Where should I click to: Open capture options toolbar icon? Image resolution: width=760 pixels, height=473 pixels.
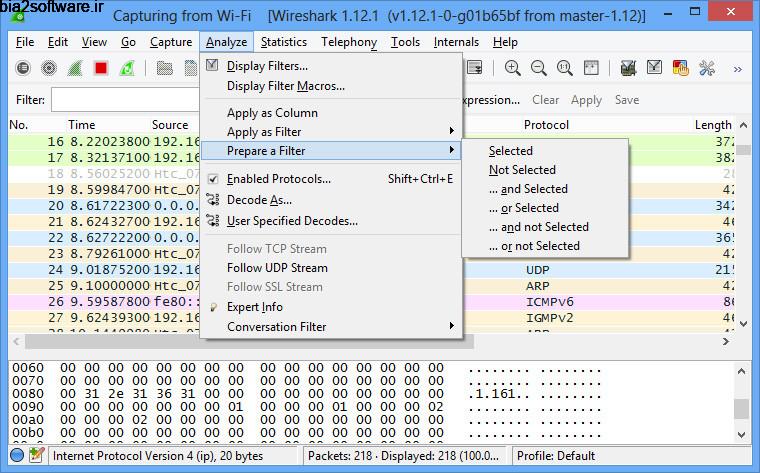coord(48,68)
